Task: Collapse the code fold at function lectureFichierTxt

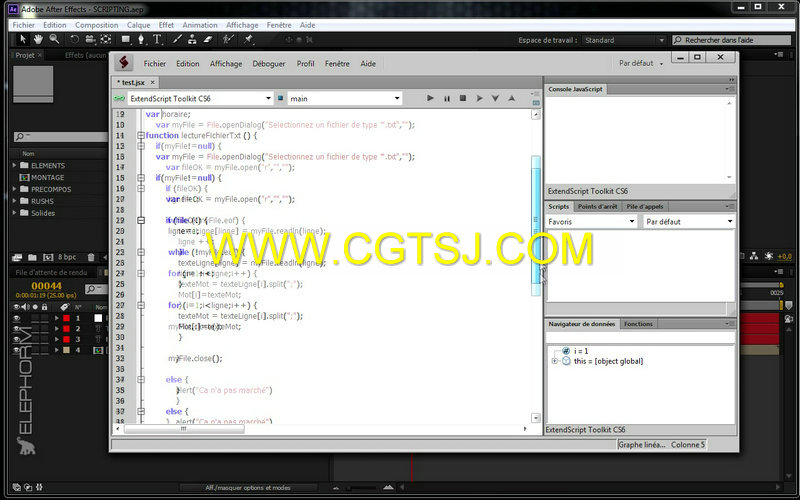Action: [x=141, y=135]
